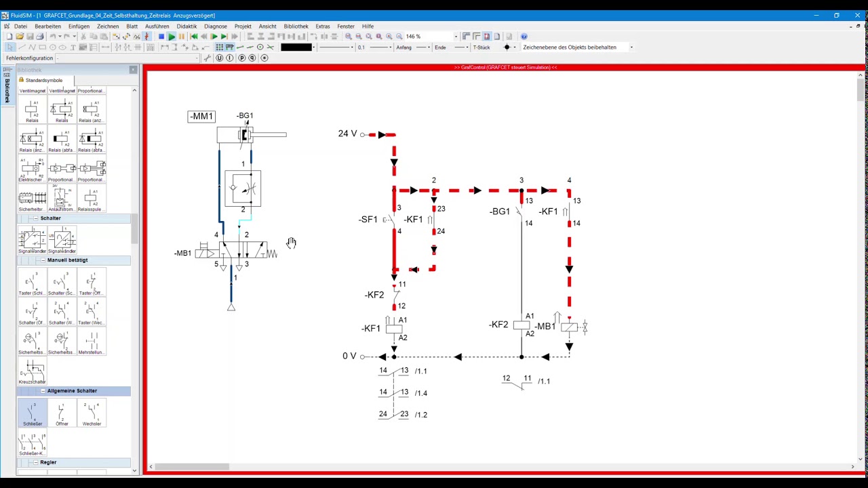Collapse the Allgemeine Schalter group
This screenshot has height=488, width=868.
pyautogui.click(x=43, y=391)
